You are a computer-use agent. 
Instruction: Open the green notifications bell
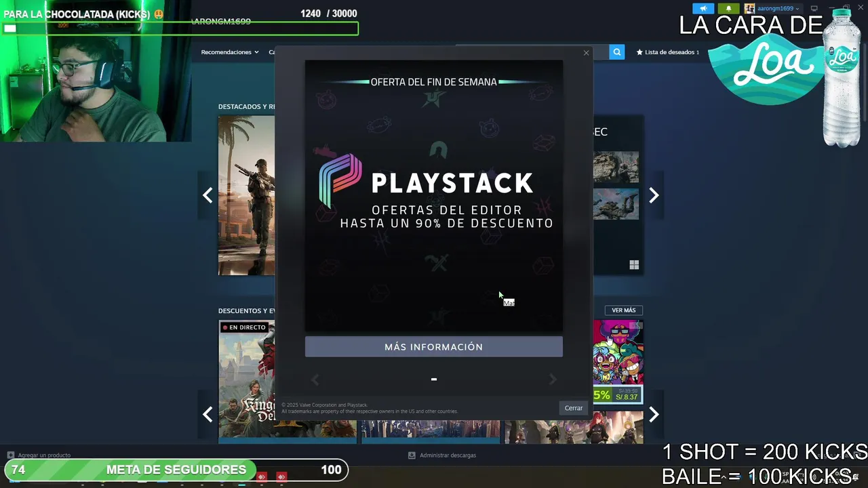click(x=728, y=9)
